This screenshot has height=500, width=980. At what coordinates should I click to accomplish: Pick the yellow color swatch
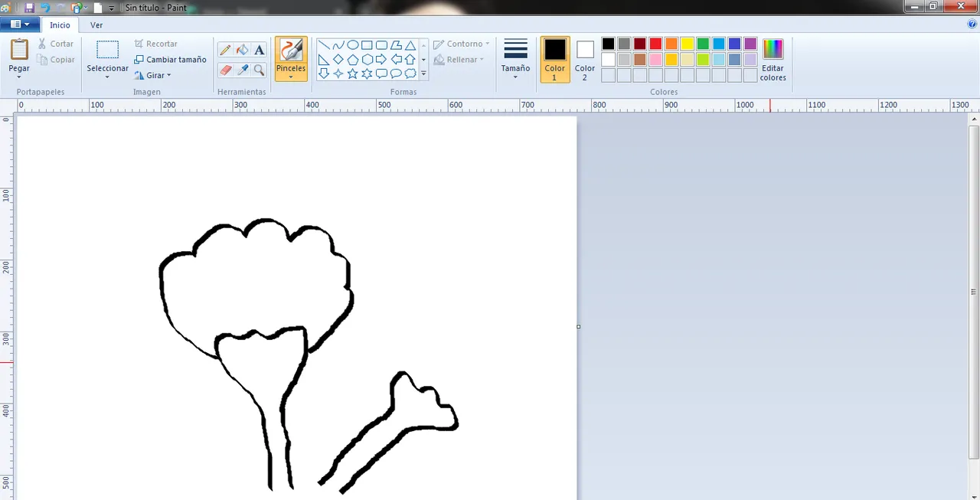click(688, 44)
